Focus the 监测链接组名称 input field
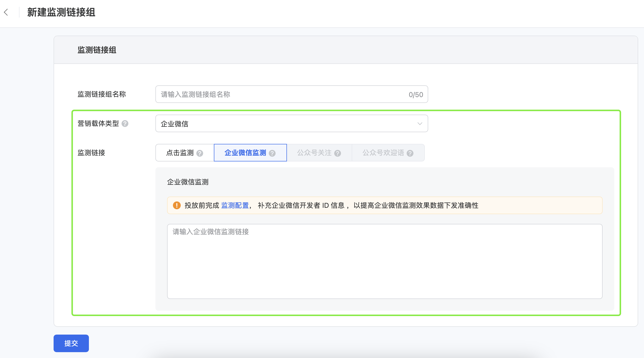The height and width of the screenshot is (358, 644). (x=292, y=94)
